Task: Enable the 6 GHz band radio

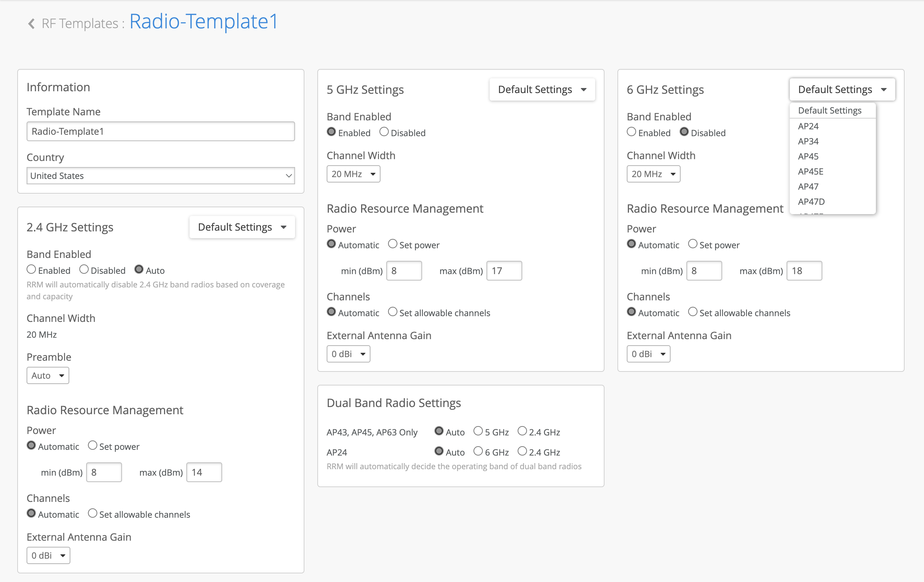Action: coord(631,132)
